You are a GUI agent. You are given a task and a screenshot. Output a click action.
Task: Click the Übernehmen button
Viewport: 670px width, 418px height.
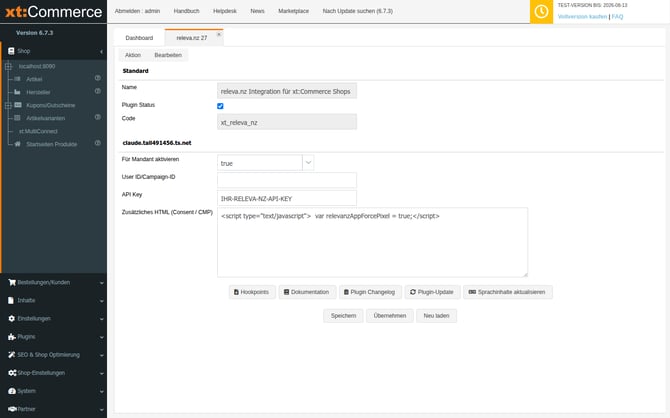tap(390, 316)
